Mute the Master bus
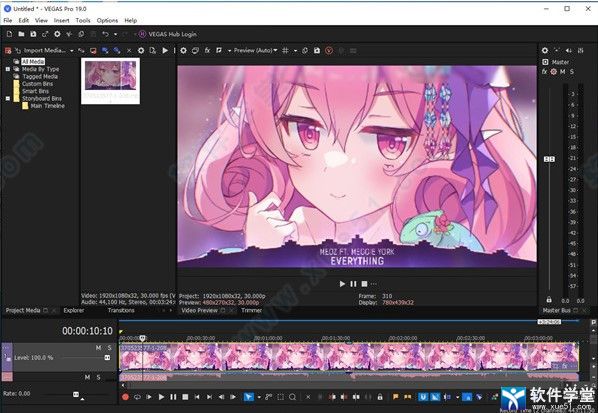Viewport: 598px width, 413px height. (563, 72)
